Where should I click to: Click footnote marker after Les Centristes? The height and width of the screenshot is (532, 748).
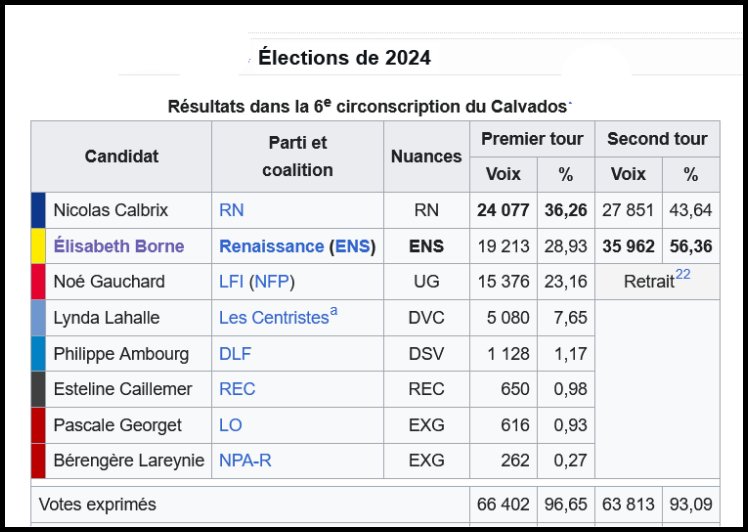coord(334,312)
